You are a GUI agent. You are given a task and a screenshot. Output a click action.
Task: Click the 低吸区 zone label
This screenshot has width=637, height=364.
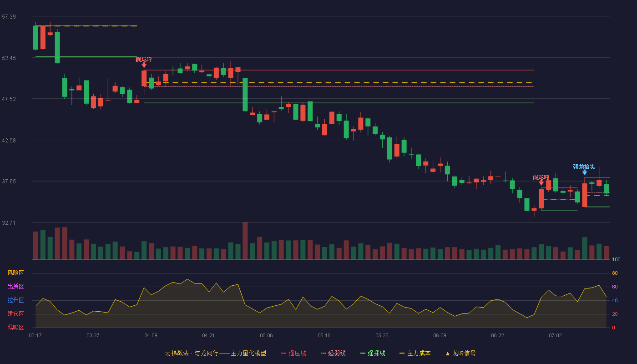(x=15, y=327)
